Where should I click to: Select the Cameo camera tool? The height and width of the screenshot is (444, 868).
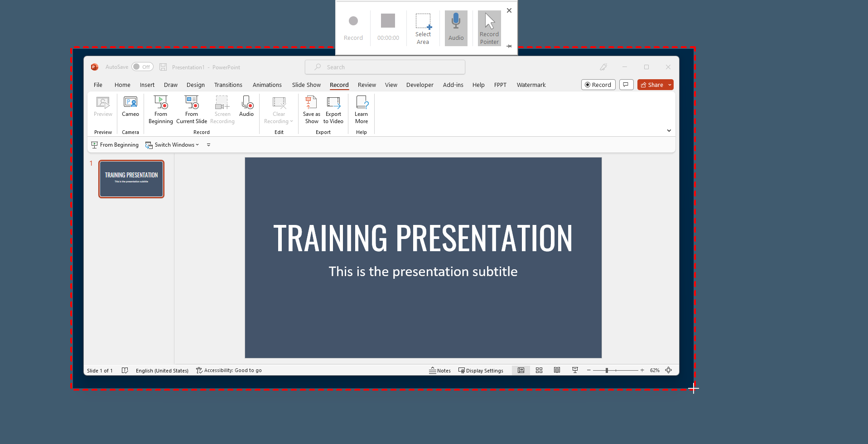click(x=130, y=109)
